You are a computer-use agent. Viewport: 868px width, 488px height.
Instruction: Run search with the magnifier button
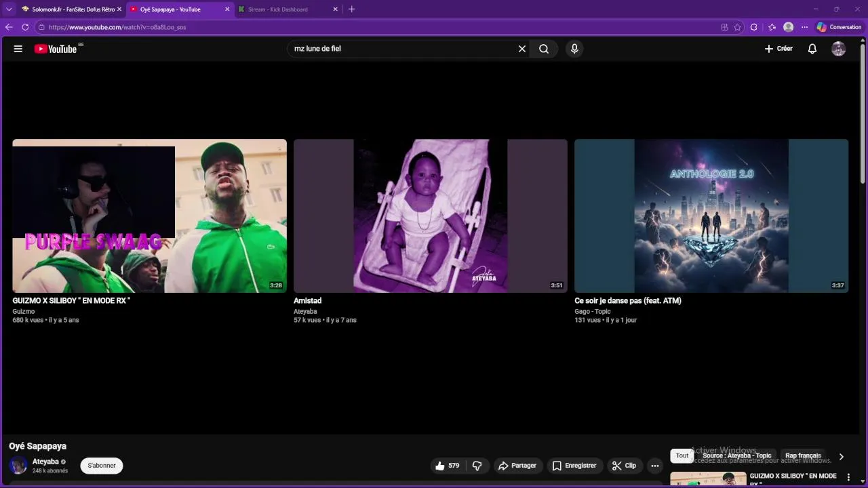(544, 49)
